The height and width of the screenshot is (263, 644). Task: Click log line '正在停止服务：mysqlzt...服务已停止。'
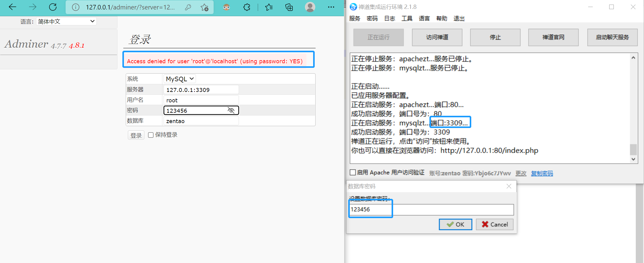[410, 68]
